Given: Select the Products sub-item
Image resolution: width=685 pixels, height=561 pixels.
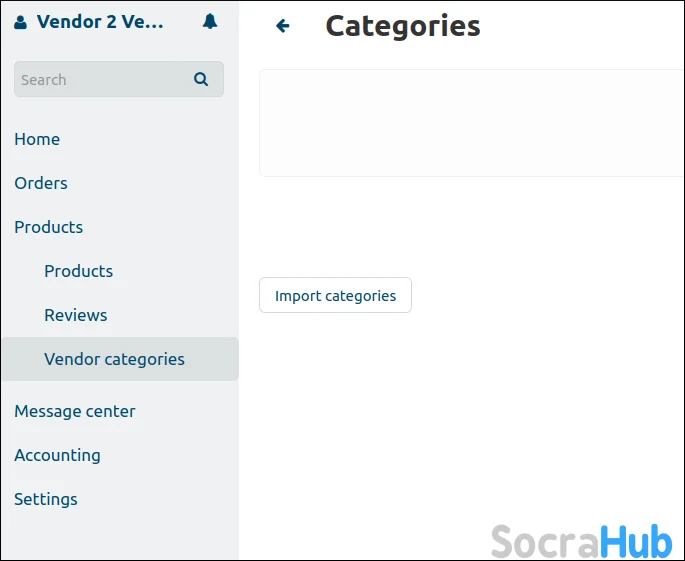Looking at the screenshot, I should 78,271.
